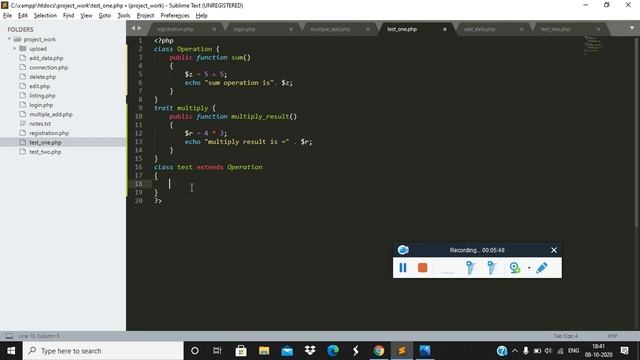Close the login.php tab

tap(291, 29)
